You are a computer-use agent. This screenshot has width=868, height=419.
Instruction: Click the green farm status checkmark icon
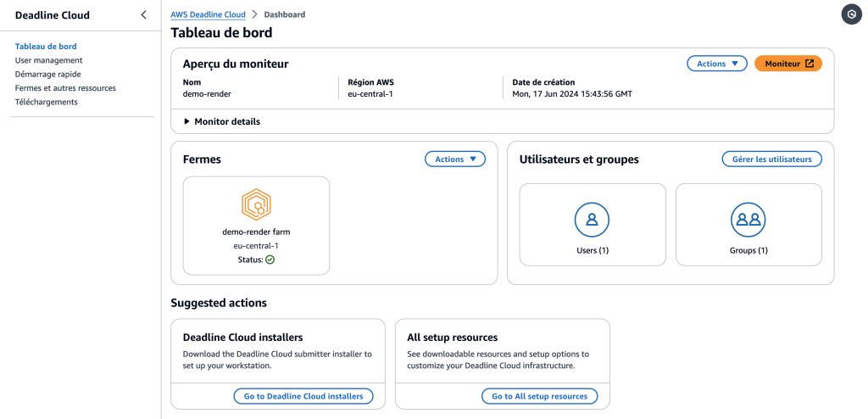click(270, 260)
